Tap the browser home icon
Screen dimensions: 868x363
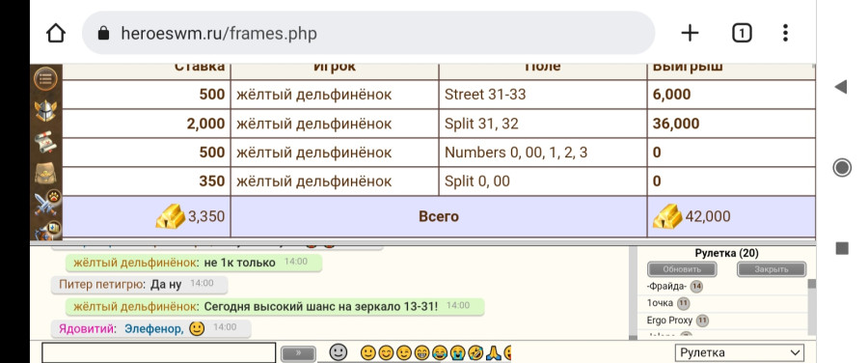click(x=56, y=34)
